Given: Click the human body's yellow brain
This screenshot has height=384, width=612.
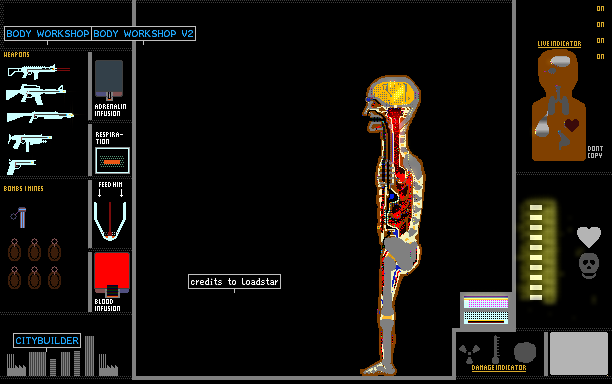Looking at the screenshot, I should pyautogui.click(x=394, y=93).
